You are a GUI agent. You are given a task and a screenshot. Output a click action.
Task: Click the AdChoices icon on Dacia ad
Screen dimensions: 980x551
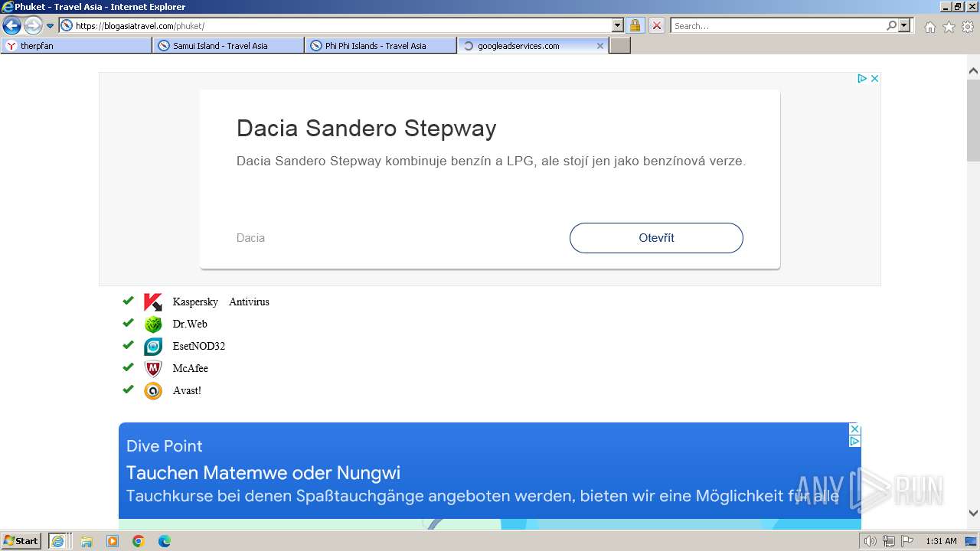[x=862, y=78]
